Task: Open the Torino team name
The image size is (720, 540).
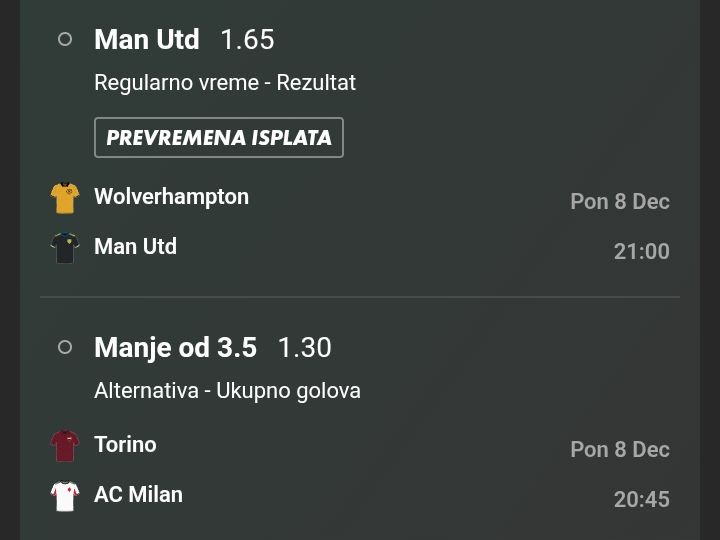Action: pos(125,445)
